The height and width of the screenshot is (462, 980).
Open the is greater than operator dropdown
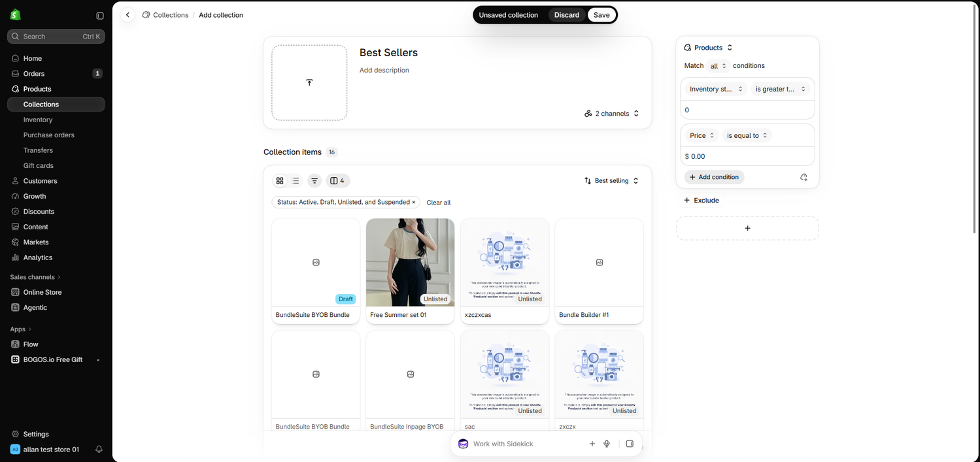coord(781,90)
